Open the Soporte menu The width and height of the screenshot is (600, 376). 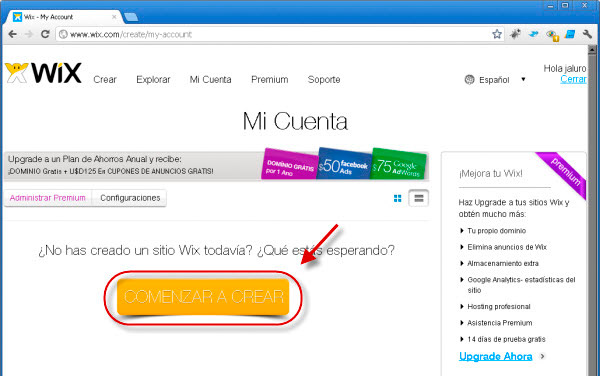(x=324, y=80)
